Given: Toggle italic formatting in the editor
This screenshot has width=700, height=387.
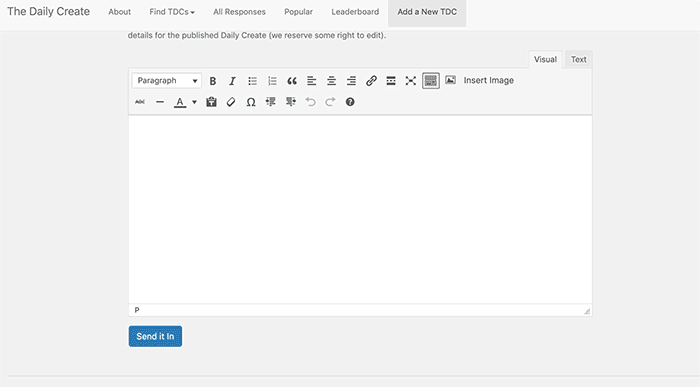Looking at the screenshot, I should pos(232,81).
